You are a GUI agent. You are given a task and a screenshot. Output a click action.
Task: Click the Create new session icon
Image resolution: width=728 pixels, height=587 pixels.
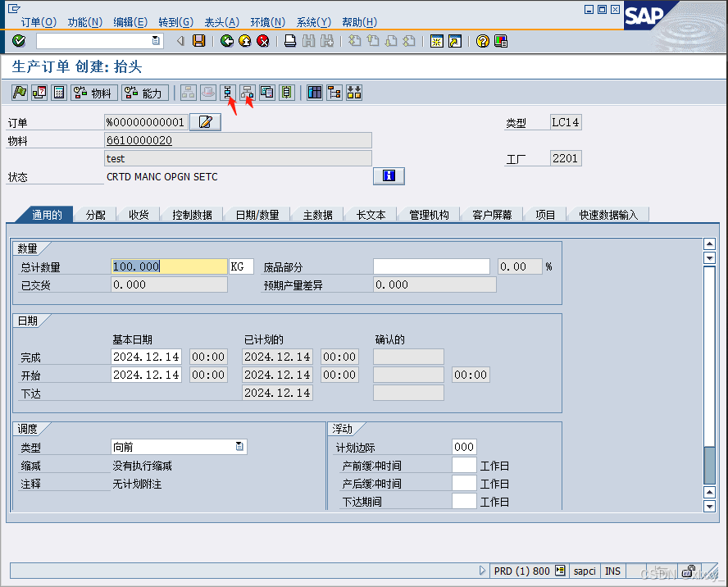point(436,41)
